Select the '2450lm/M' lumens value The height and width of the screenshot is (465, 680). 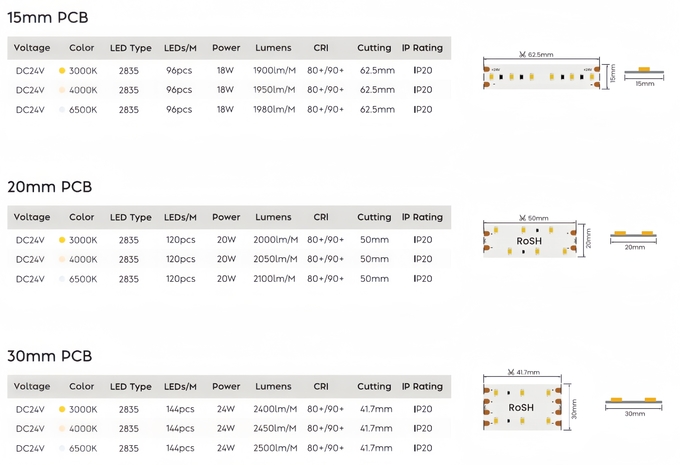(x=275, y=429)
